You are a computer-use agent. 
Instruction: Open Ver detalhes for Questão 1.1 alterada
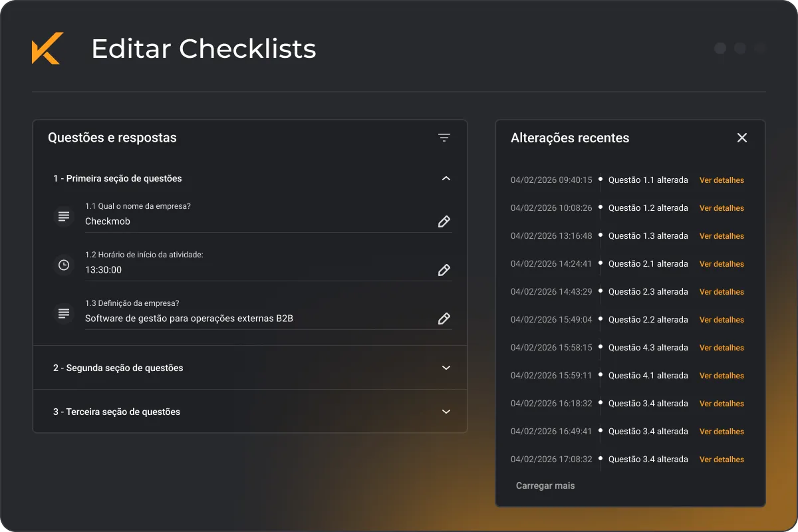click(x=722, y=180)
